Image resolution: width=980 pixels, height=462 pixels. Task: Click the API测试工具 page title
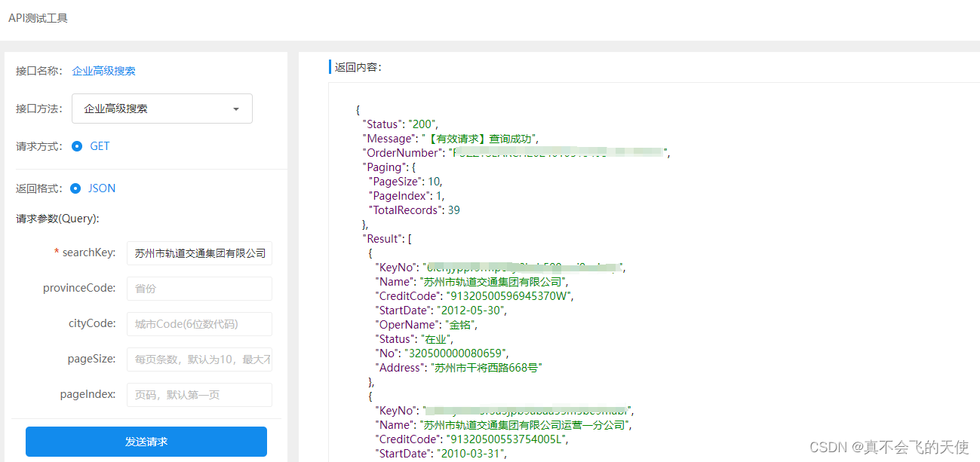click(38, 17)
